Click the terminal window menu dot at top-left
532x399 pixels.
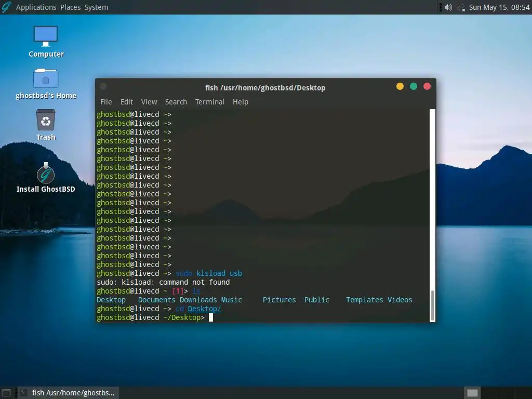tap(103, 87)
